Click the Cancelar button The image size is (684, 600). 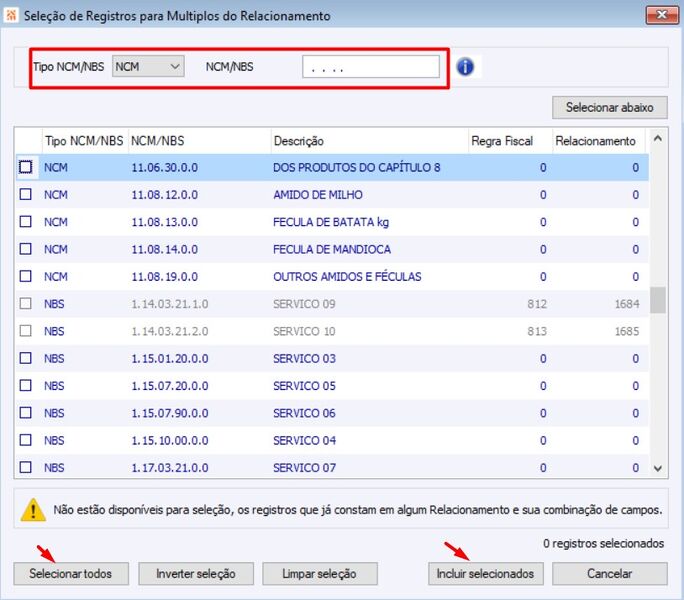[x=609, y=573]
